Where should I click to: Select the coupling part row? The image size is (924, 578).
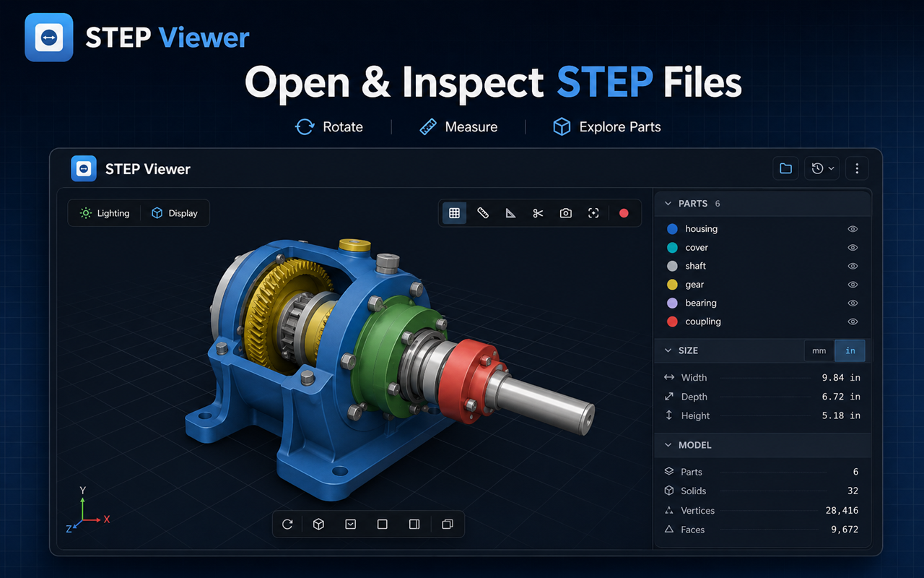coord(762,322)
